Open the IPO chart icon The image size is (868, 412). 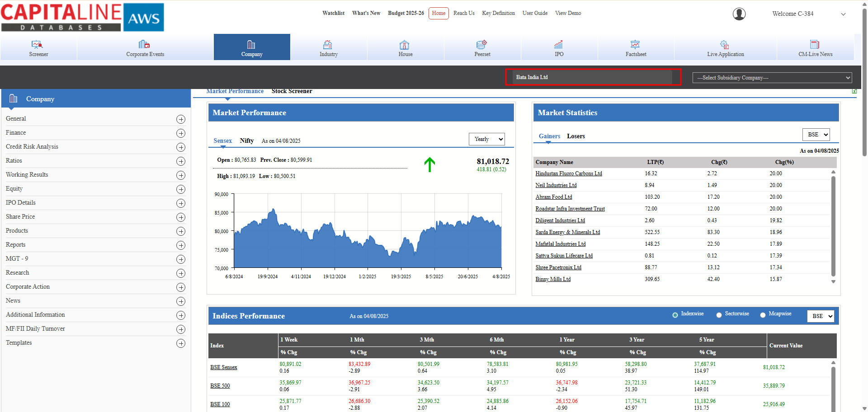tap(558, 44)
